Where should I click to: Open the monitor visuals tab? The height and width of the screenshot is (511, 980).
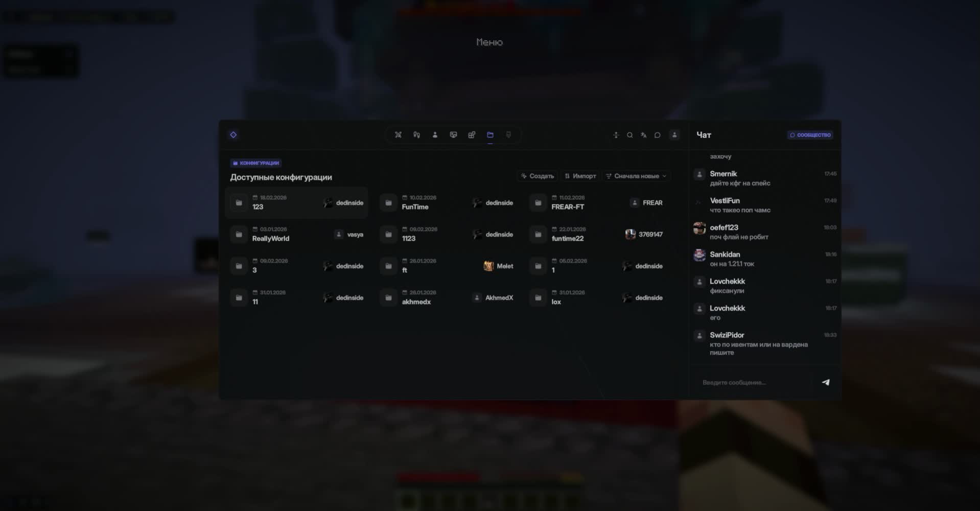click(453, 135)
